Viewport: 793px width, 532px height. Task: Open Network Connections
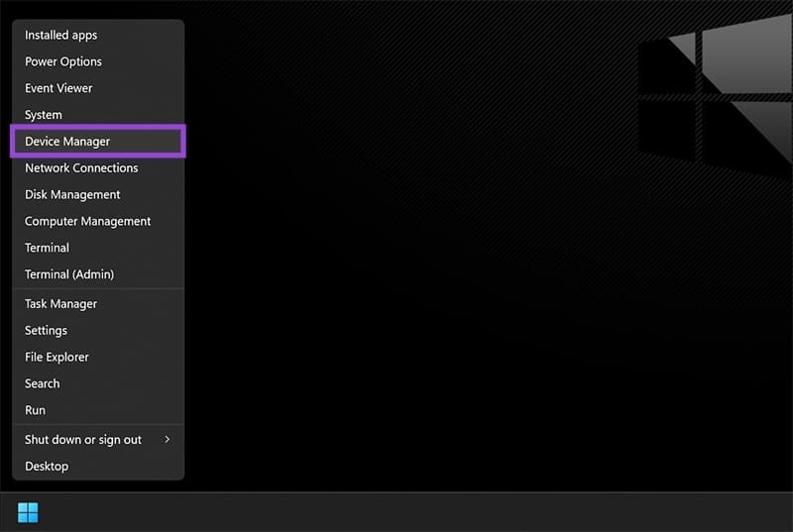pos(81,168)
